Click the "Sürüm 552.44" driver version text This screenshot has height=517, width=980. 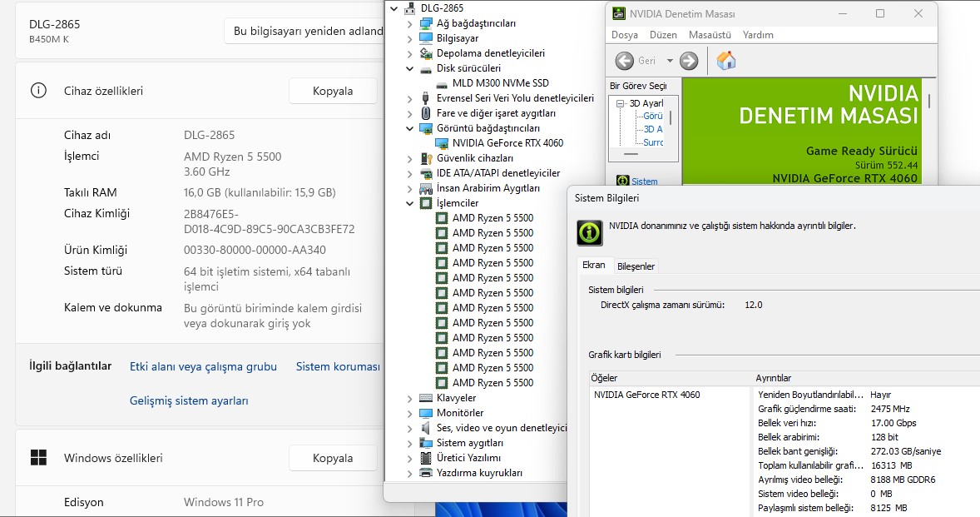coord(886,165)
